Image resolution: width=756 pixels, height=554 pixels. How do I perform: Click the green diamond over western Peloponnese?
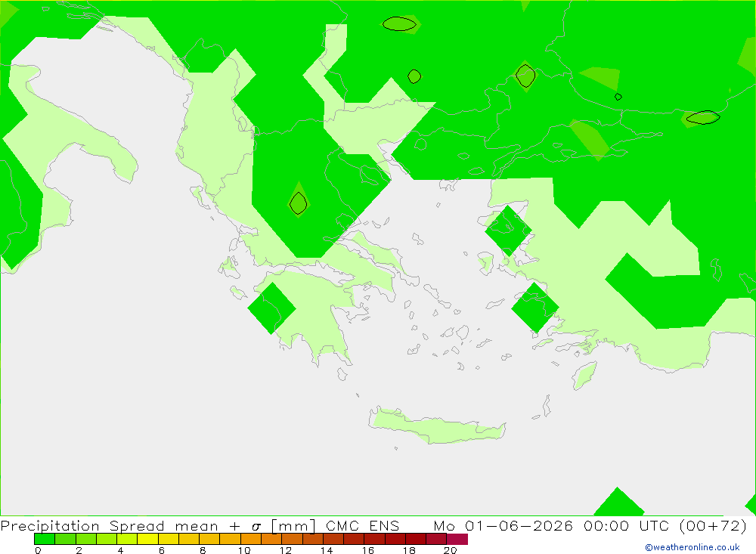(272, 308)
